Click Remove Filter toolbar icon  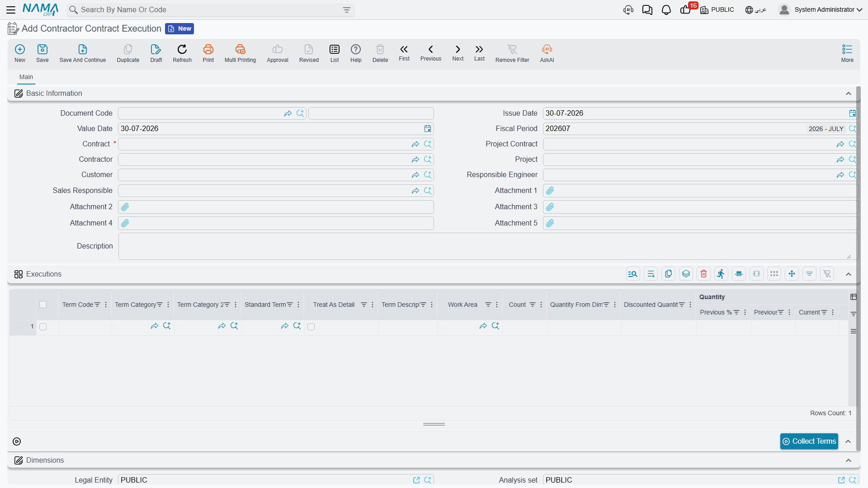(x=512, y=53)
